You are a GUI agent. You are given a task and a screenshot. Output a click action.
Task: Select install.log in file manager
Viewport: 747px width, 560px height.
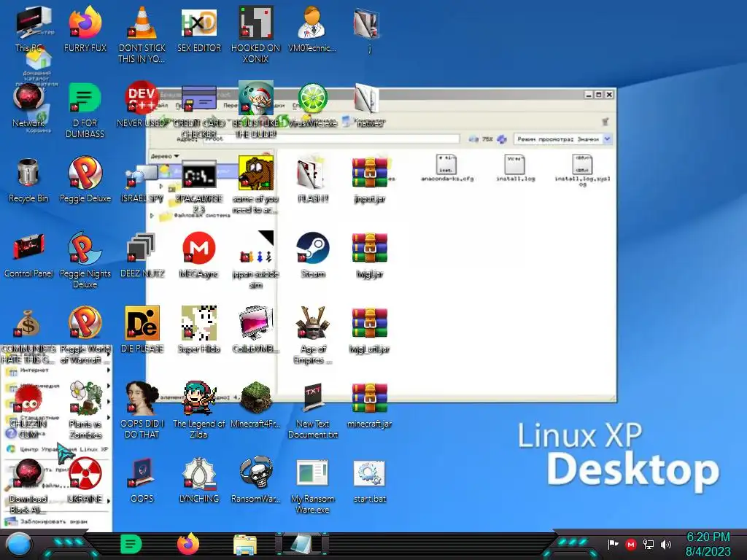pyautogui.click(x=515, y=168)
